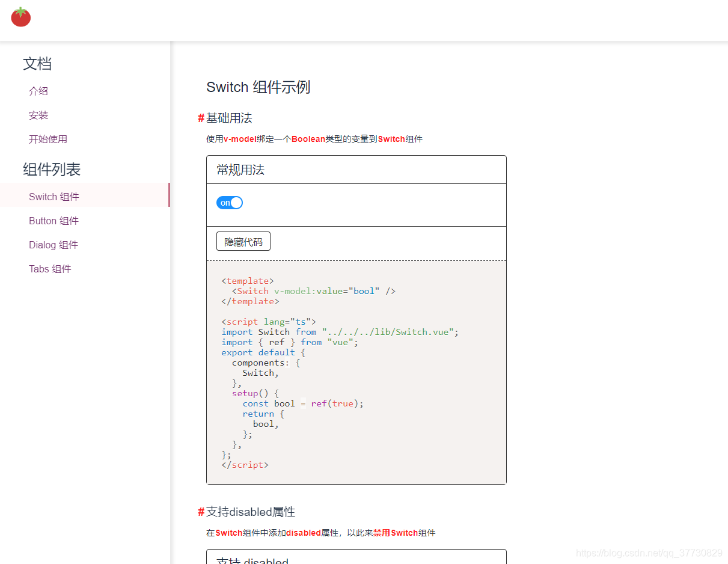This screenshot has width=728, height=564.
Task: Select Tabs 组件 in the sidebar
Action: [x=50, y=269]
